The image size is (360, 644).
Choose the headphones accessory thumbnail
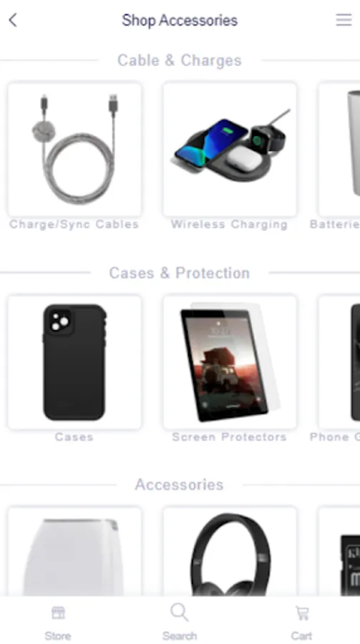[x=230, y=552]
